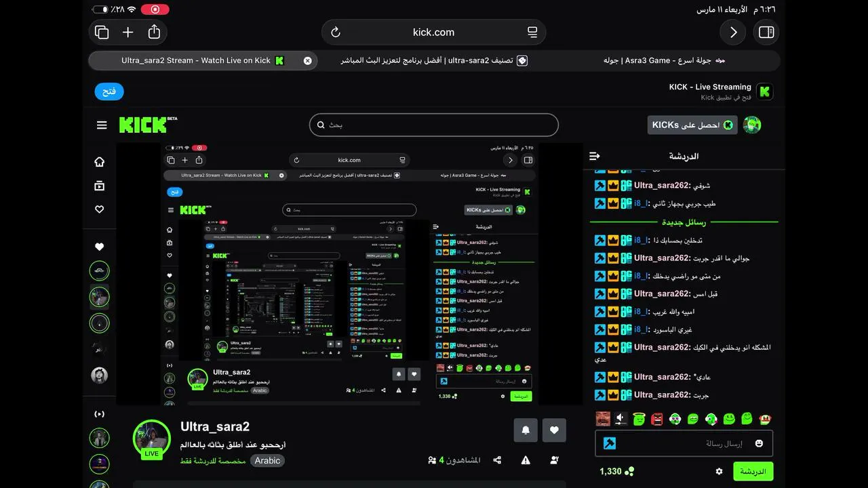Insert the man face photo emote
This screenshot has width=868, height=488.
(603, 419)
